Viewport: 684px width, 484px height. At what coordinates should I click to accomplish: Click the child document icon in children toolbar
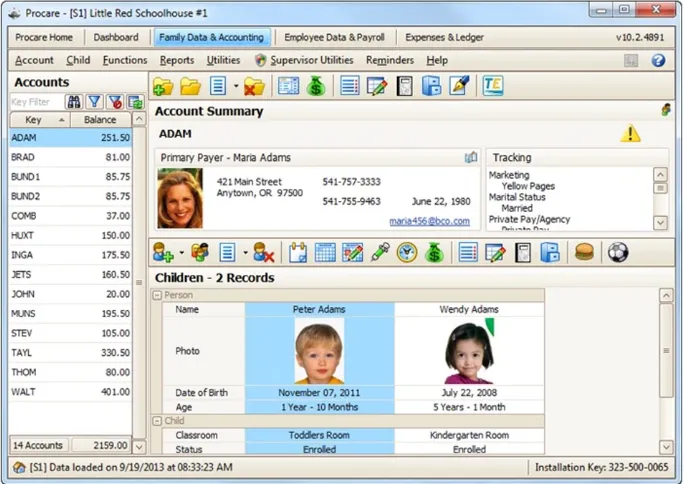pyautogui.click(x=227, y=252)
